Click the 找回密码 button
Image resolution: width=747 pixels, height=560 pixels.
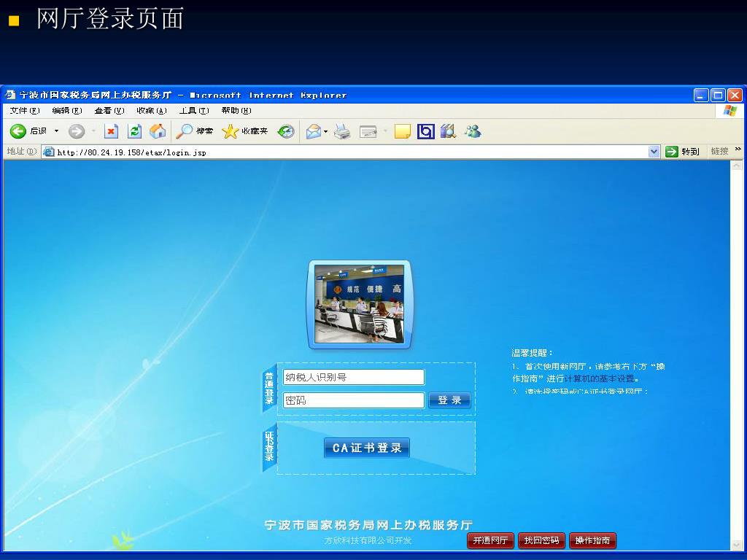coord(541,541)
